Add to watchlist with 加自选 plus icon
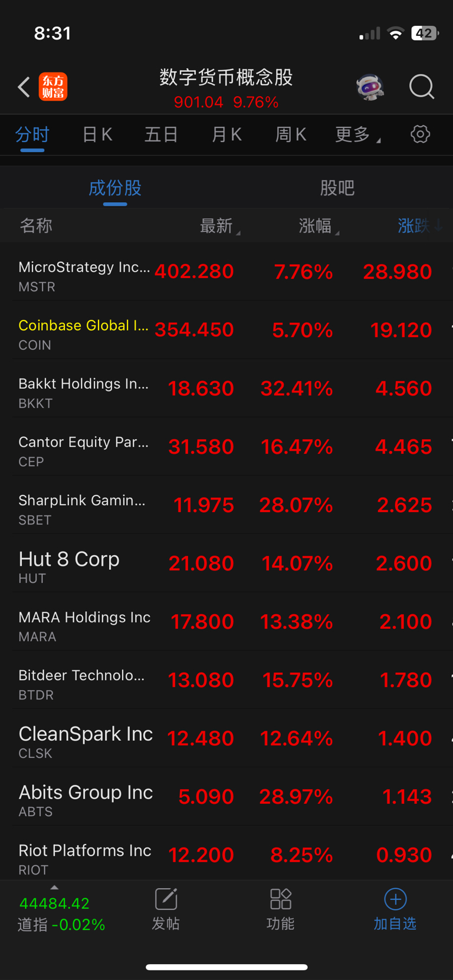 pyautogui.click(x=395, y=909)
